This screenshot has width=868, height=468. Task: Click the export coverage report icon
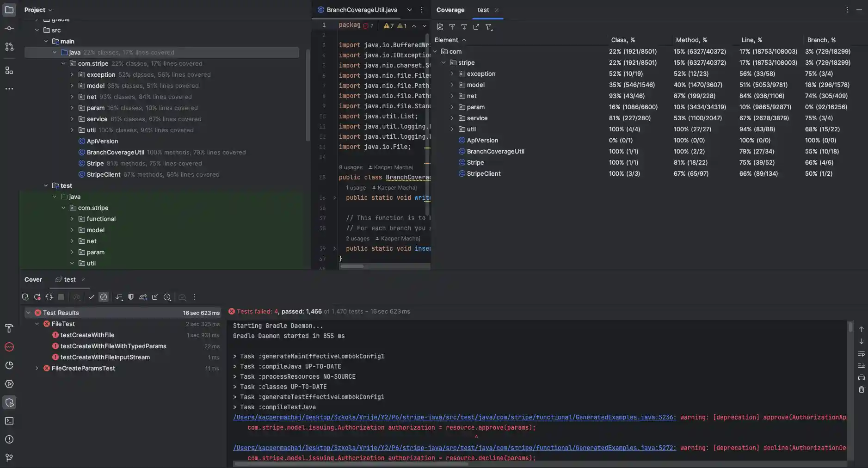476,27
